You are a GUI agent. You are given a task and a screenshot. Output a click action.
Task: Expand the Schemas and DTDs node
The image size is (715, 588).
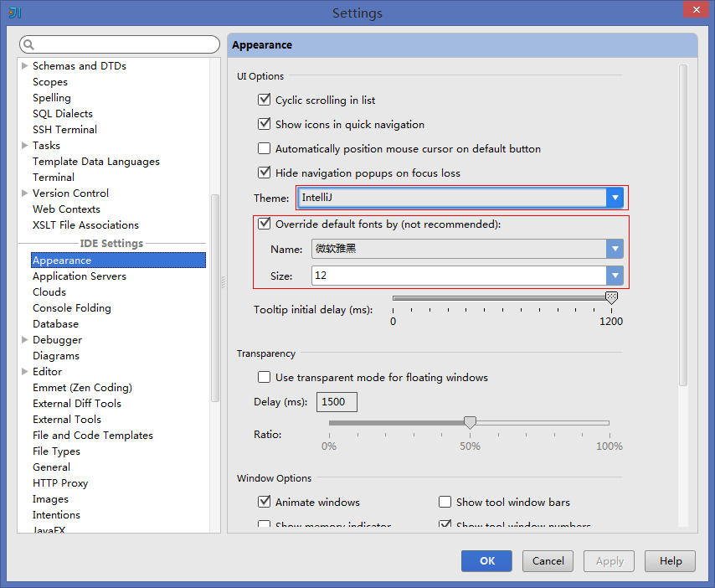click(x=24, y=65)
